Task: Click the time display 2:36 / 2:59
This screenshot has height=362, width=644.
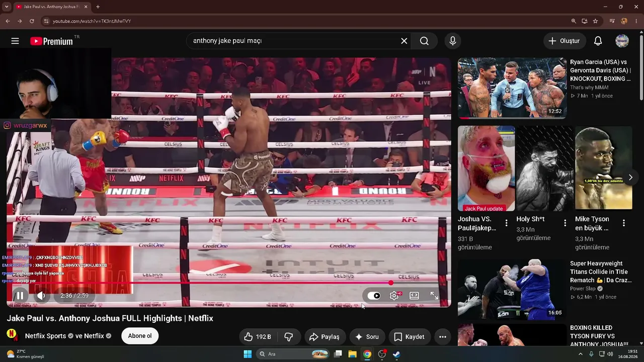Action: (74, 296)
